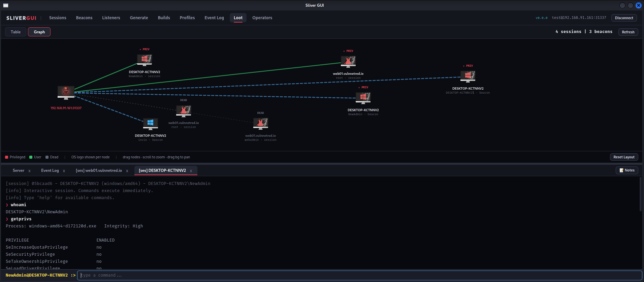Click the v0.0.0 version label
Image resolution: width=644 pixels, height=282 pixels.
click(x=542, y=18)
